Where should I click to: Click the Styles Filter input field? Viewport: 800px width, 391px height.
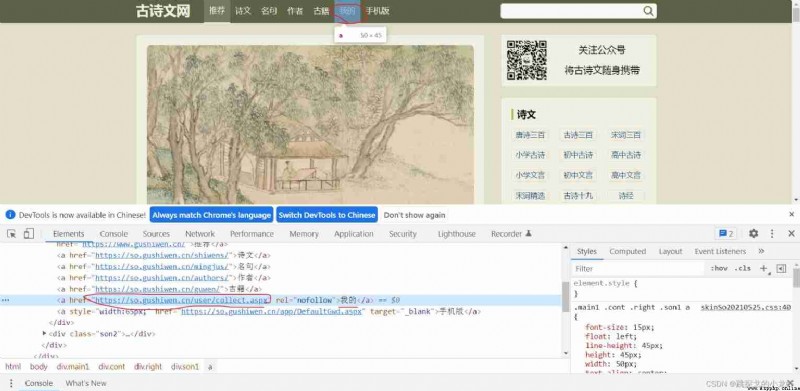point(638,268)
